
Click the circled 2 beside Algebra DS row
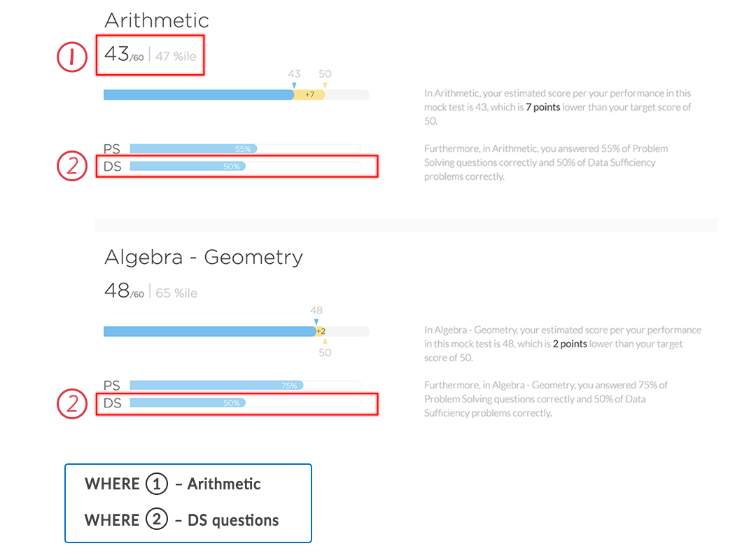pos(72,403)
